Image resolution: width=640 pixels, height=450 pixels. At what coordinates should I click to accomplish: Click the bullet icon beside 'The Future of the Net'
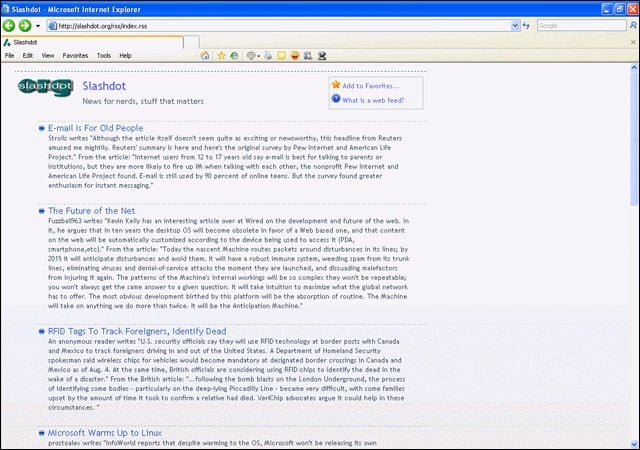[x=41, y=211]
